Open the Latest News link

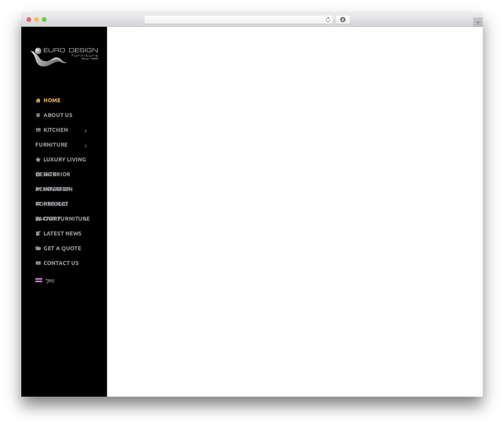click(x=62, y=234)
